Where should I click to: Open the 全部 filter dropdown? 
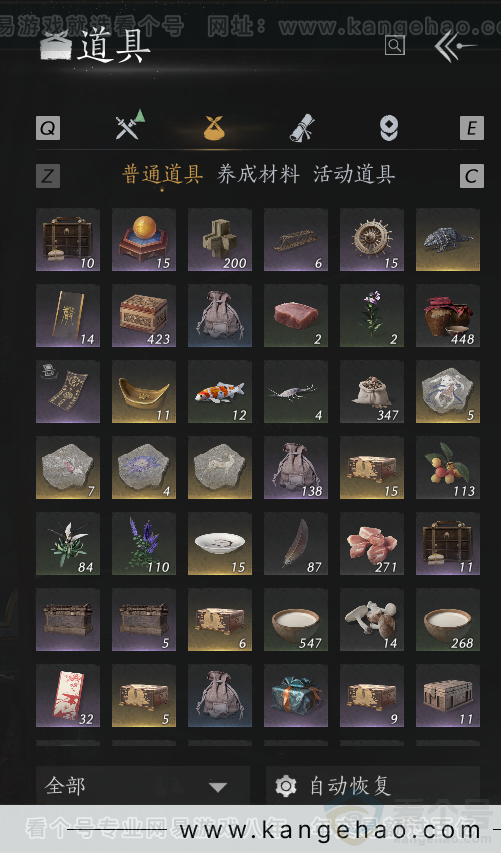tap(143, 786)
